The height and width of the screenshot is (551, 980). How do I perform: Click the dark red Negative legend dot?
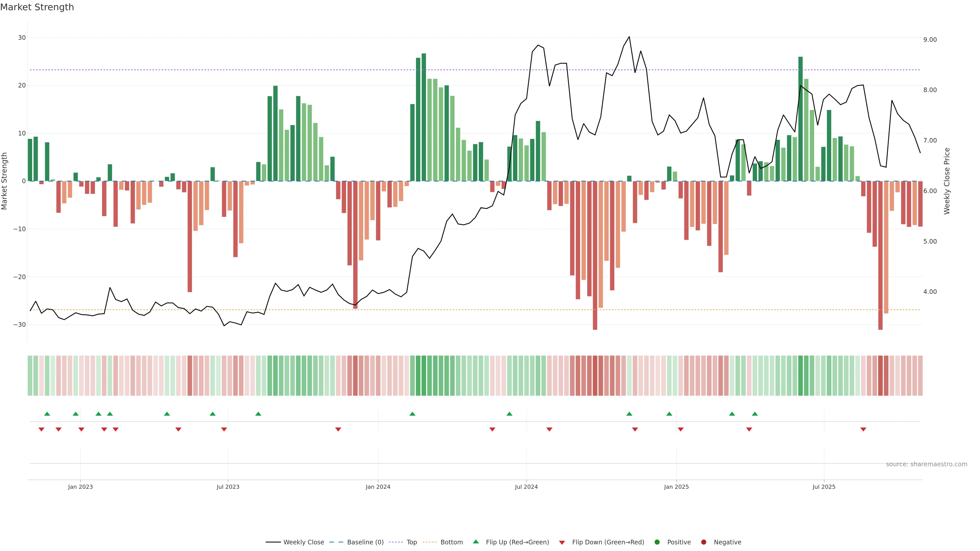[703, 542]
